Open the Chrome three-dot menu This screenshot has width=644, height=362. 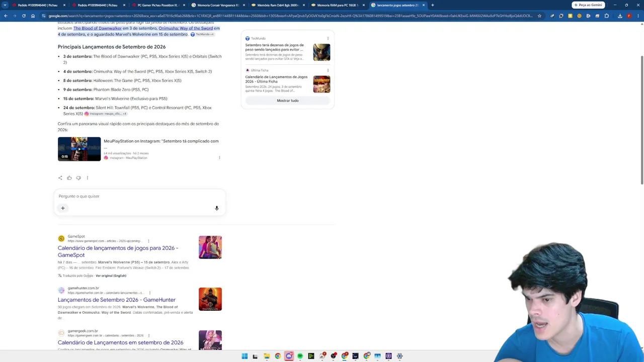tap(638, 16)
